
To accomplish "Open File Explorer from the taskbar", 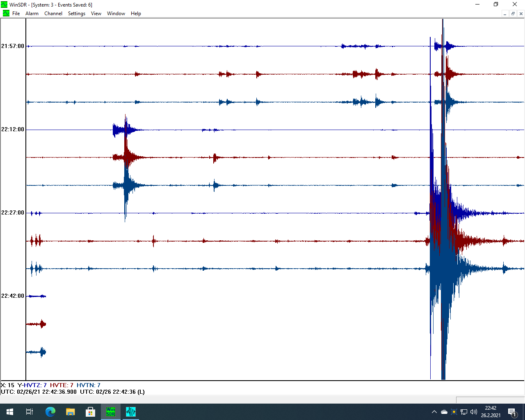I will [71, 412].
